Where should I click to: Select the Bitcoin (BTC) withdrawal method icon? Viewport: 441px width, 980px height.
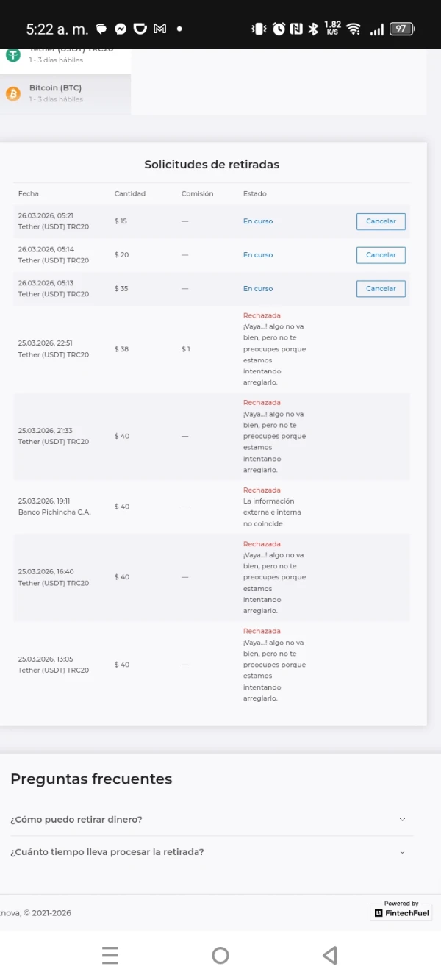click(13, 93)
